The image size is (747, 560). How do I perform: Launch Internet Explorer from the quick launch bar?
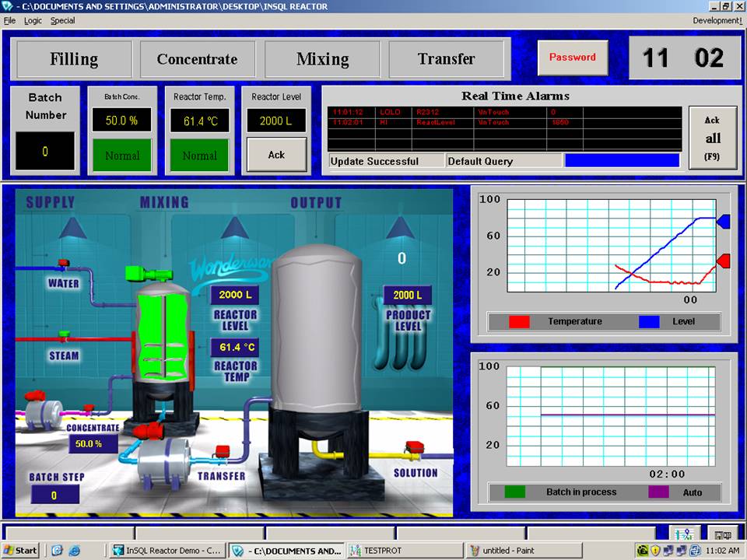coord(74,550)
